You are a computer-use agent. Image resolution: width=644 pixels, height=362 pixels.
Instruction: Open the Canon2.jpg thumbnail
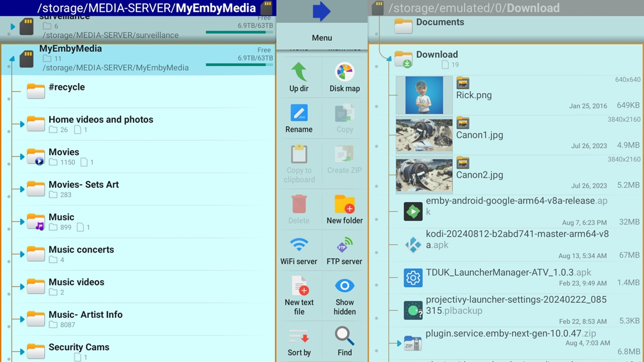click(x=424, y=175)
